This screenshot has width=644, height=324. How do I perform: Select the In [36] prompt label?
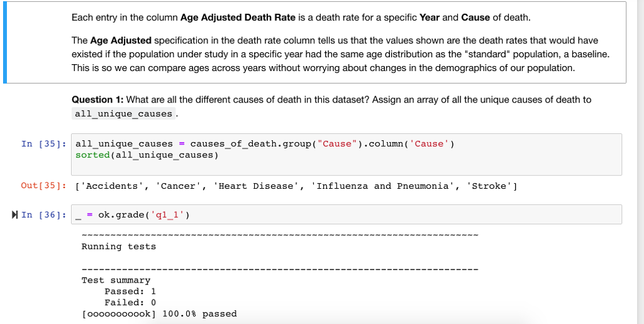coord(43,215)
